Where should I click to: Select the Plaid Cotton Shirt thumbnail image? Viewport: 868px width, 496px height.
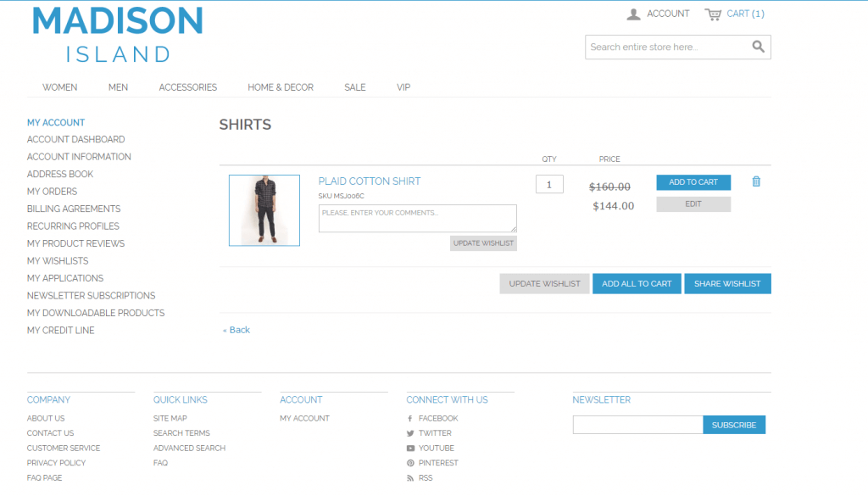tap(264, 210)
